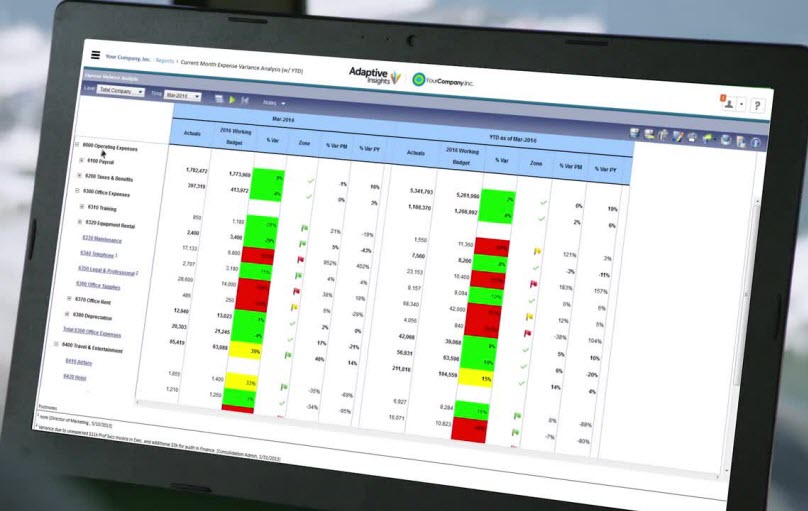Open the Help question mark button

[x=757, y=105]
